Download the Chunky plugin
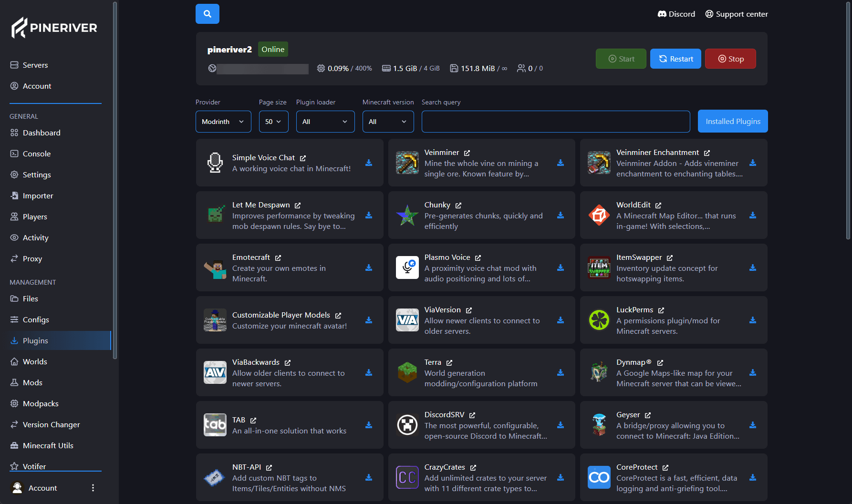 click(x=561, y=216)
